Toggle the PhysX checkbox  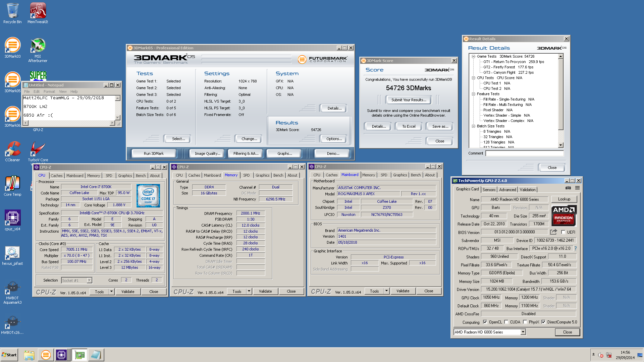pyautogui.click(x=525, y=322)
